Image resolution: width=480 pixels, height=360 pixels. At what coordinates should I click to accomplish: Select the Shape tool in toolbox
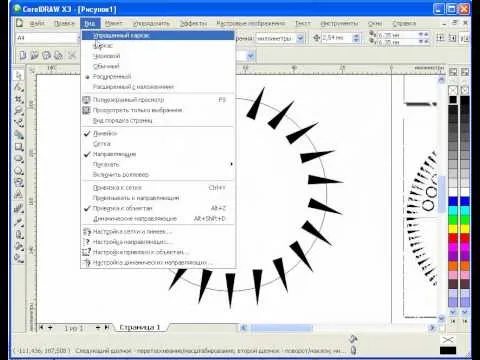(x=19, y=87)
